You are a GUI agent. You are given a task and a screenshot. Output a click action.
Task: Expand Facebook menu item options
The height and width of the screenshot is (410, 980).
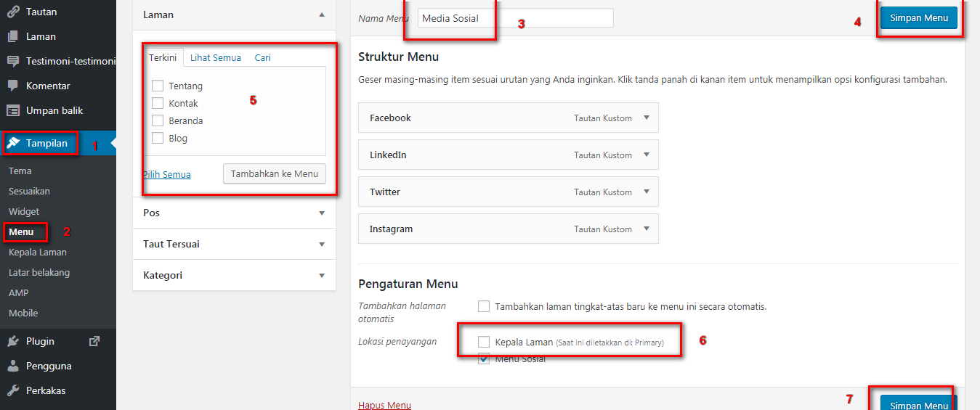(647, 118)
